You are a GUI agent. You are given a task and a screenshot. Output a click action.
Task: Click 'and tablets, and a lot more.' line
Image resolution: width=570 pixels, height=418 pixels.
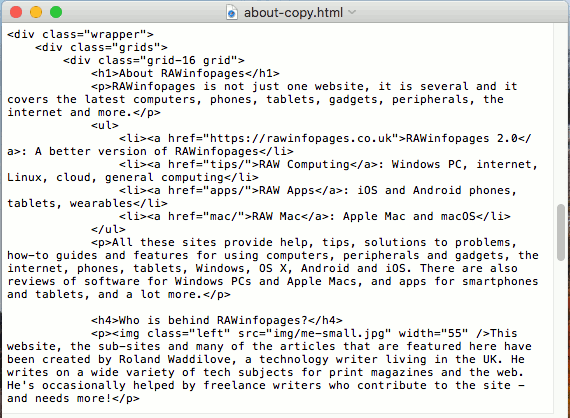pos(119,294)
